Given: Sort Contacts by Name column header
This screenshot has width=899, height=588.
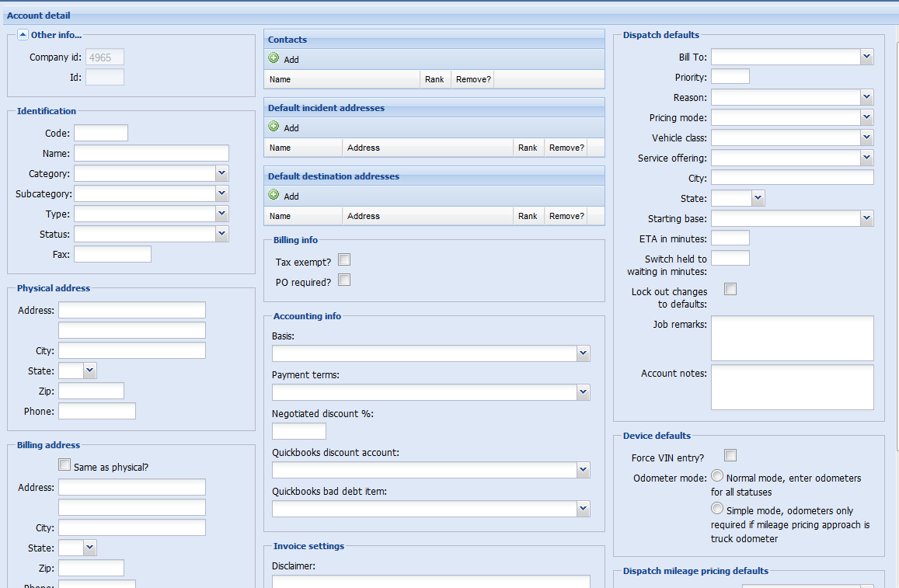Looking at the screenshot, I should (342, 79).
